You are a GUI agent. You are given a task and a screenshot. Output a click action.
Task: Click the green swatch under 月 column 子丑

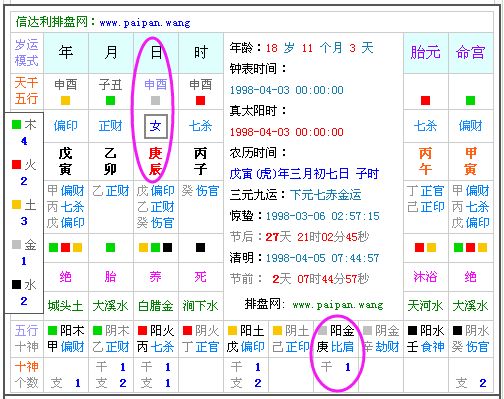coord(110,100)
